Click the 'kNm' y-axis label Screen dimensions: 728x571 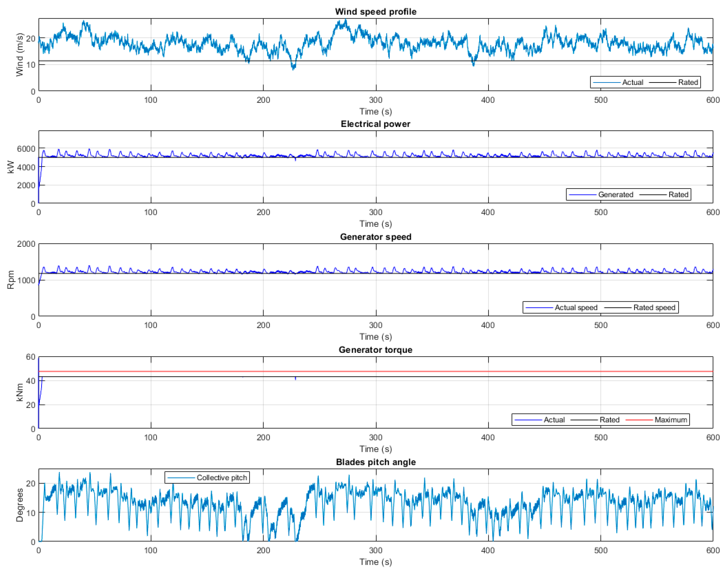click(x=20, y=392)
